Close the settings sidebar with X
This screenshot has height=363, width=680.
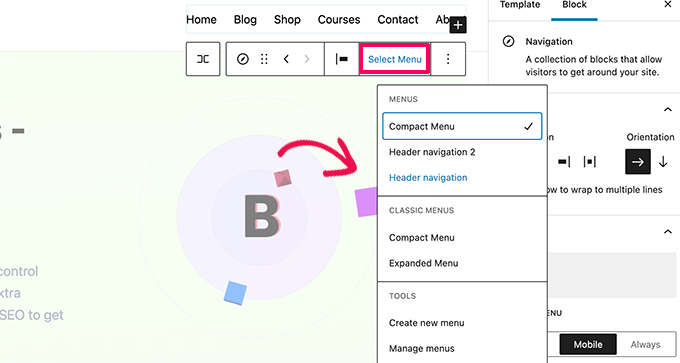point(668,4)
